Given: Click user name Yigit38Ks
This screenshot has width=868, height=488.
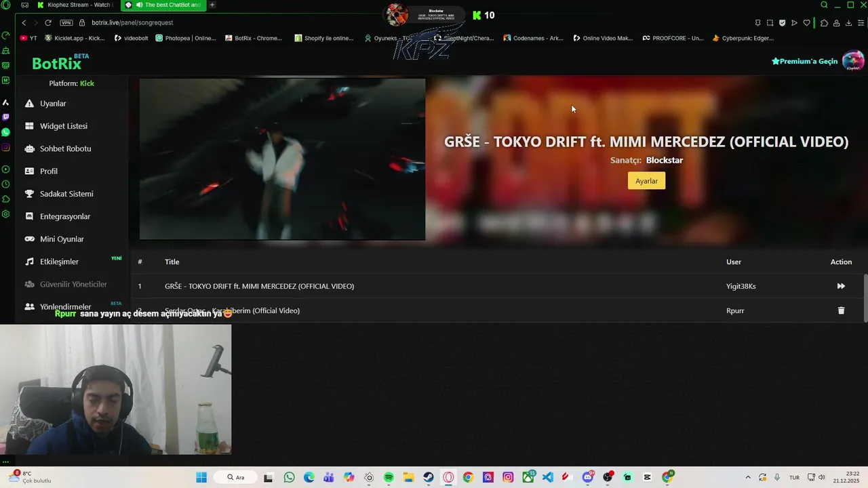Looking at the screenshot, I should 741,286.
